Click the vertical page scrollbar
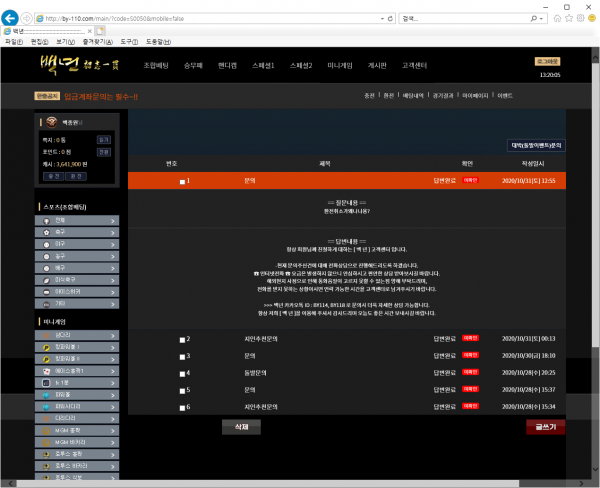This screenshot has height=488, width=600. 595,205
